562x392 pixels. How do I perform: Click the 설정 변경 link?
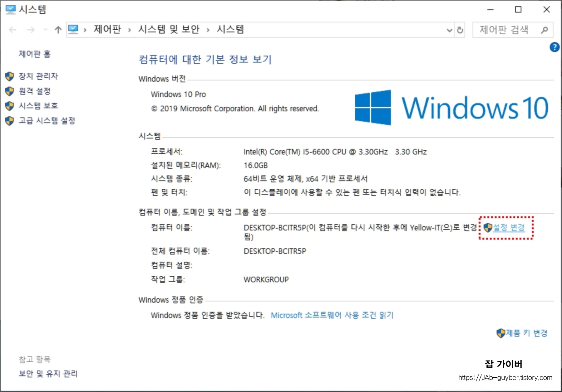click(509, 228)
